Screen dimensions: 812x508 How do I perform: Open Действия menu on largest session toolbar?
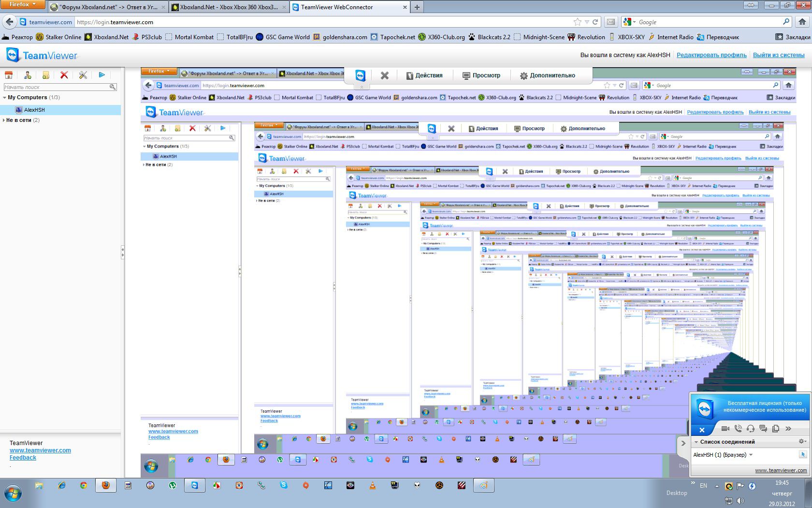click(x=424, y=75)
